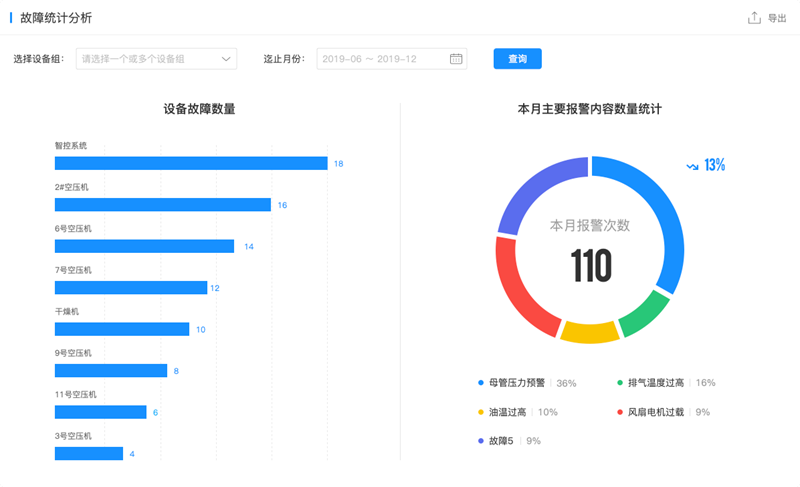
Task: Click the 10% legend percentage
Action: point(548,412)
